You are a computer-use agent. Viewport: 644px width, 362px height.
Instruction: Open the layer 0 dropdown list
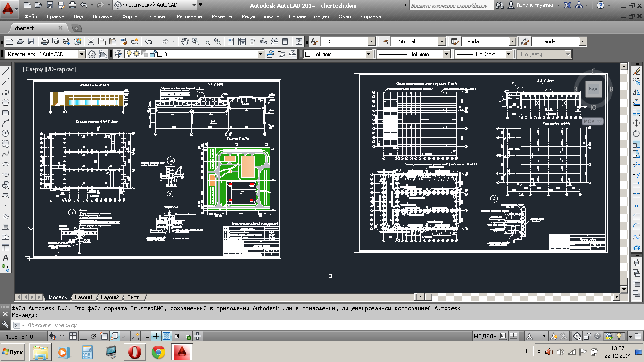260,54
